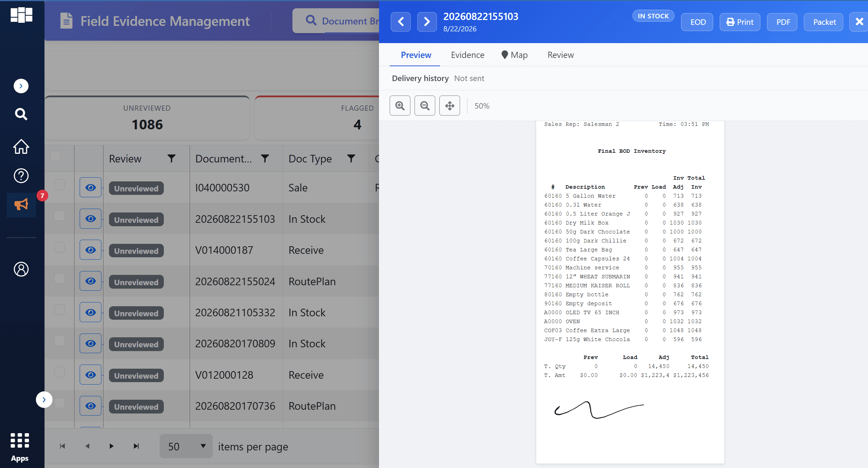Check the row checkbox for 20260822155103

click(60, 216)
